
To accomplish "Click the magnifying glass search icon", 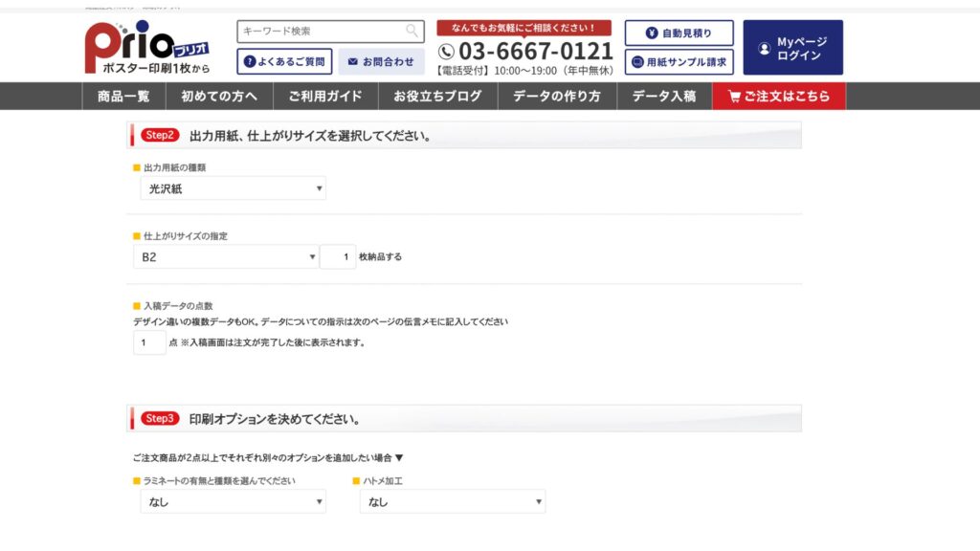I will pyautogui.click(x=412, y=30).
